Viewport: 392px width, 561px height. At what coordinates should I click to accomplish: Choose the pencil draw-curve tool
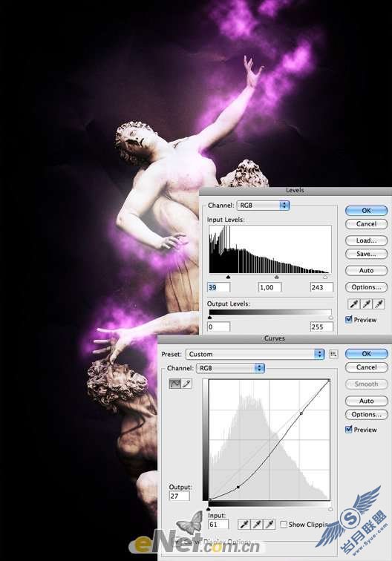[186, 384]
